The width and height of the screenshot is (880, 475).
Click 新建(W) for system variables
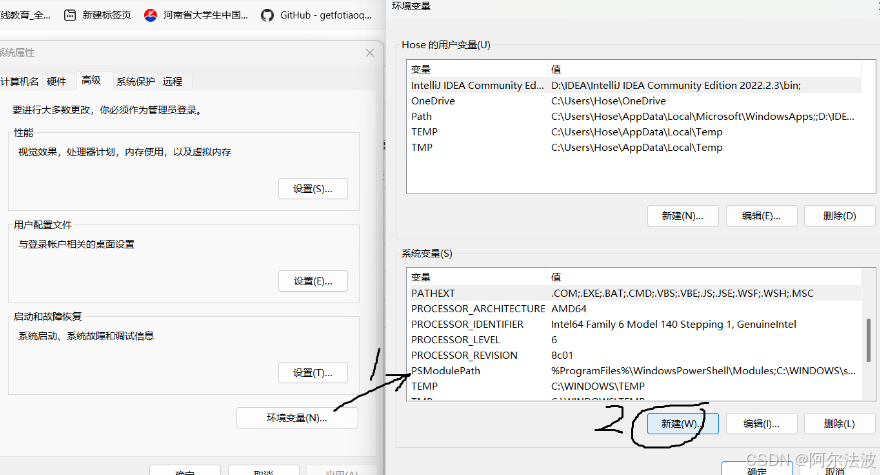point(682,423)
